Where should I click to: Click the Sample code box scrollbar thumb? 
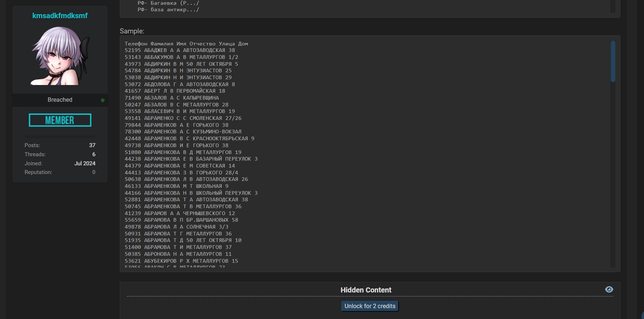click(613, 61)
